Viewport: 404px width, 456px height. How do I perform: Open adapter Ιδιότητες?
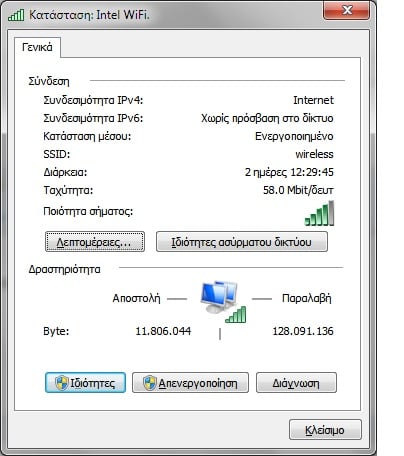(x=85, y=383)
